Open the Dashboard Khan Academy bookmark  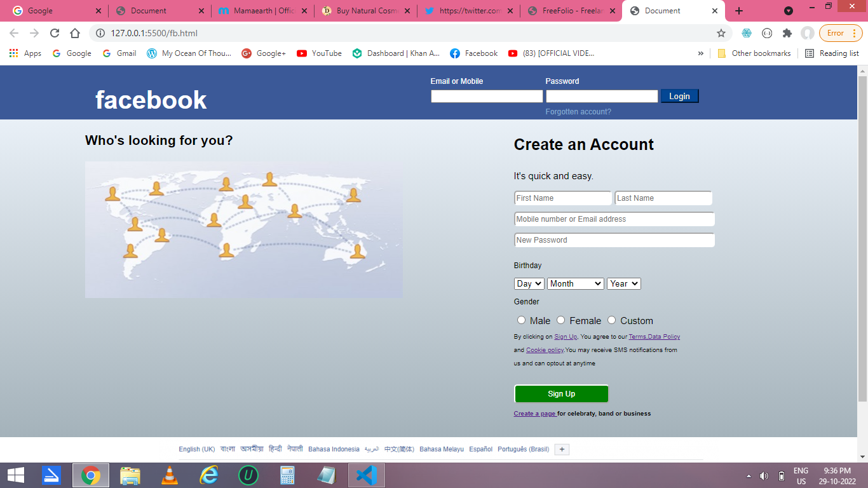point(397,53)
